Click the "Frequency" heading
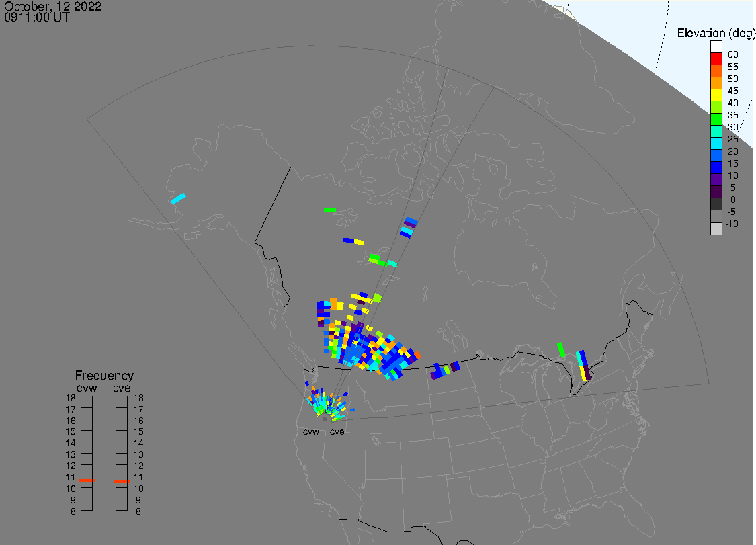 click(104, 375)
